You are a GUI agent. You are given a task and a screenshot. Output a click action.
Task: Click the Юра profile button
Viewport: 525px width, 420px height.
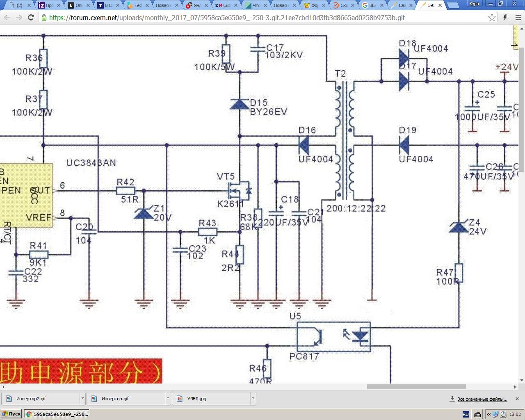pyautogui.click(x=475, y=4)
